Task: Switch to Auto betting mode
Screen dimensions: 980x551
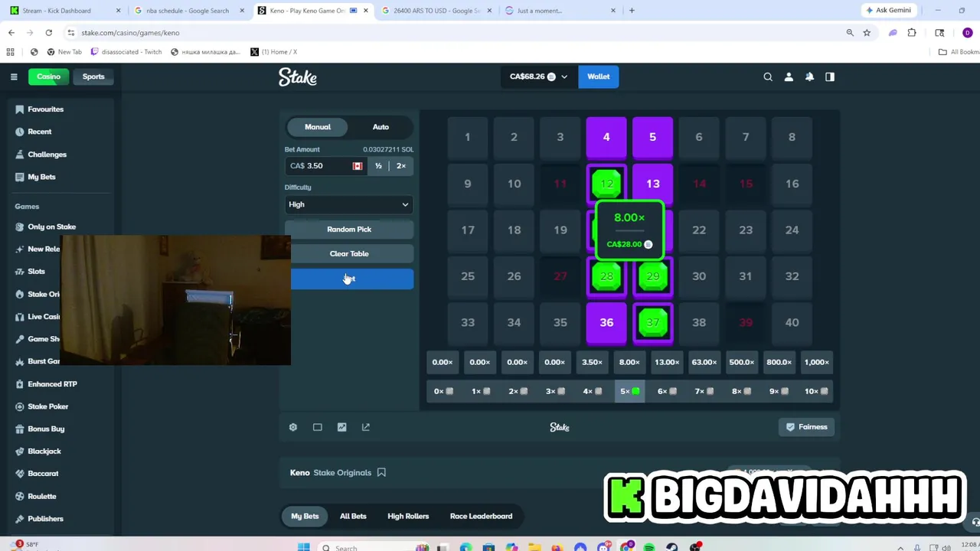Action: 381,127
